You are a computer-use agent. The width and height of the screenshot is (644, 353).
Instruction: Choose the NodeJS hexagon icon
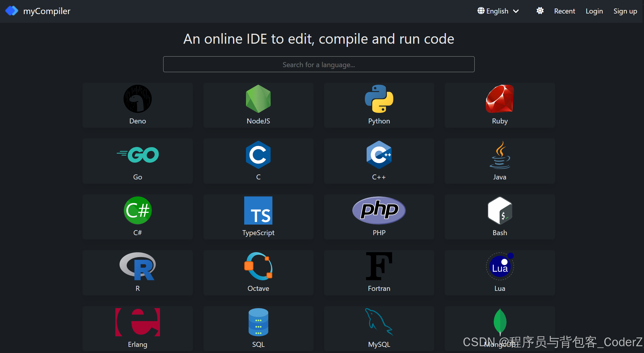pos(258,99)
